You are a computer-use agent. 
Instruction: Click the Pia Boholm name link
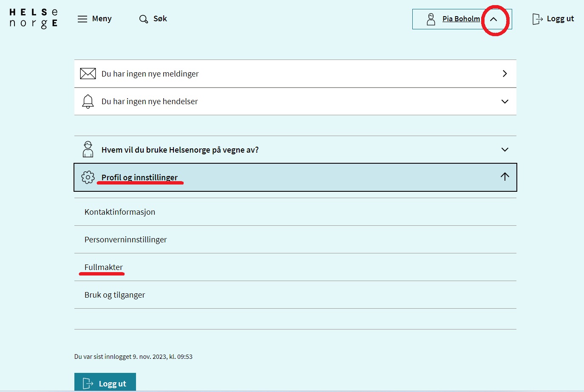click(461, 19)
